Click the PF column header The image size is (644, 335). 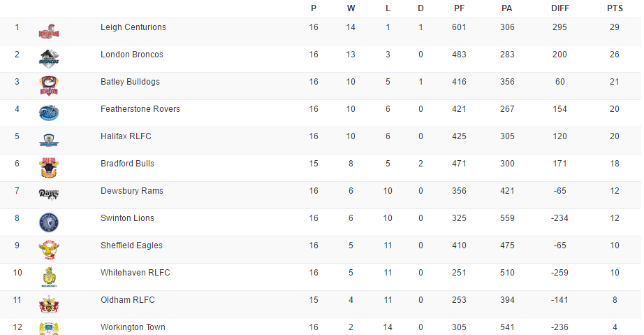(x=459, y=8)
